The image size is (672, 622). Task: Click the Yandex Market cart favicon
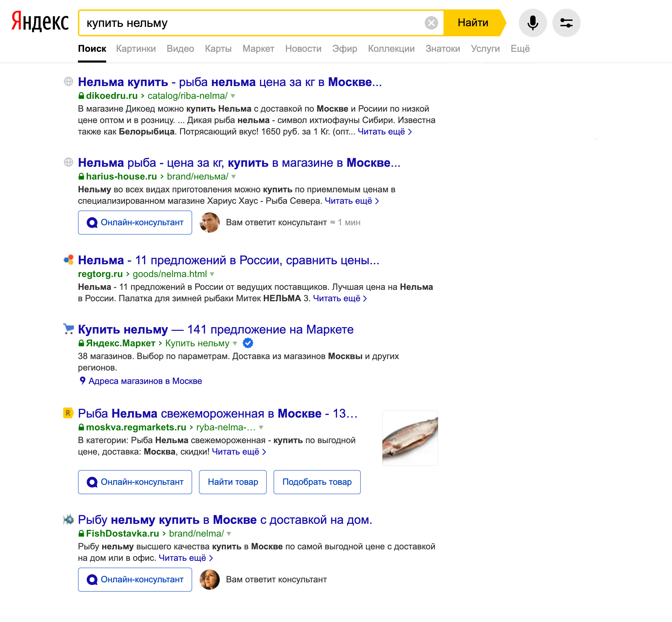(x=68, y=329)
